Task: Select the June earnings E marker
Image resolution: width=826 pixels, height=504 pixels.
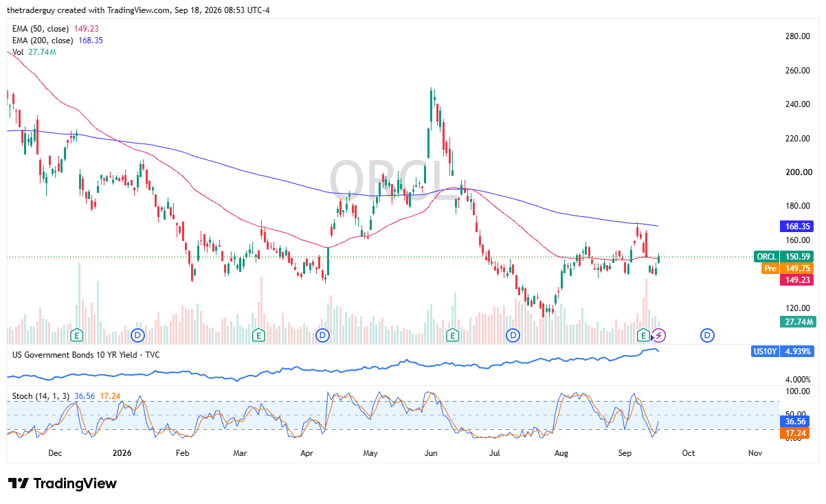Action: [x=453, y=335]
